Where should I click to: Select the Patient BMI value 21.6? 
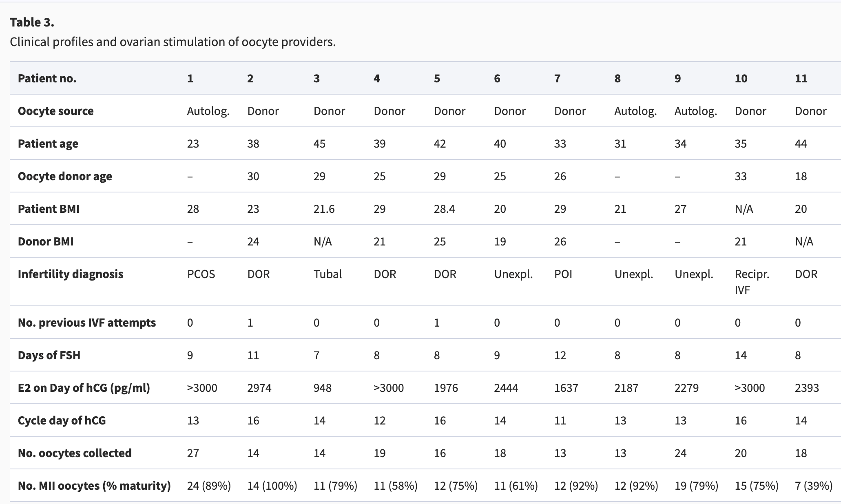[324, 209]
